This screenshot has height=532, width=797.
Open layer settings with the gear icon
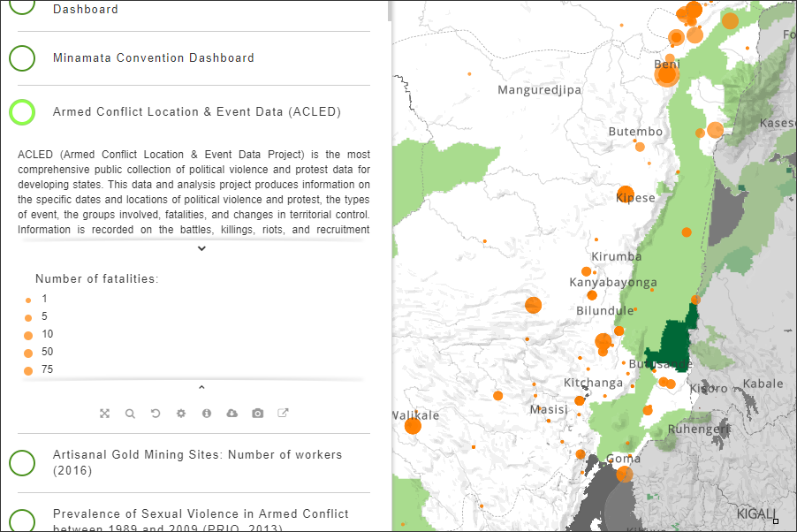coord(181,414)
